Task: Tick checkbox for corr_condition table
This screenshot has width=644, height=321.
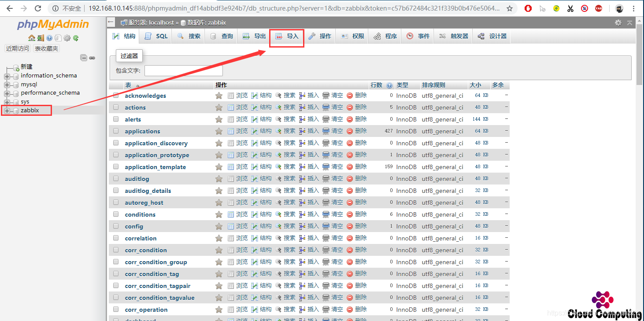Action: 116,250
